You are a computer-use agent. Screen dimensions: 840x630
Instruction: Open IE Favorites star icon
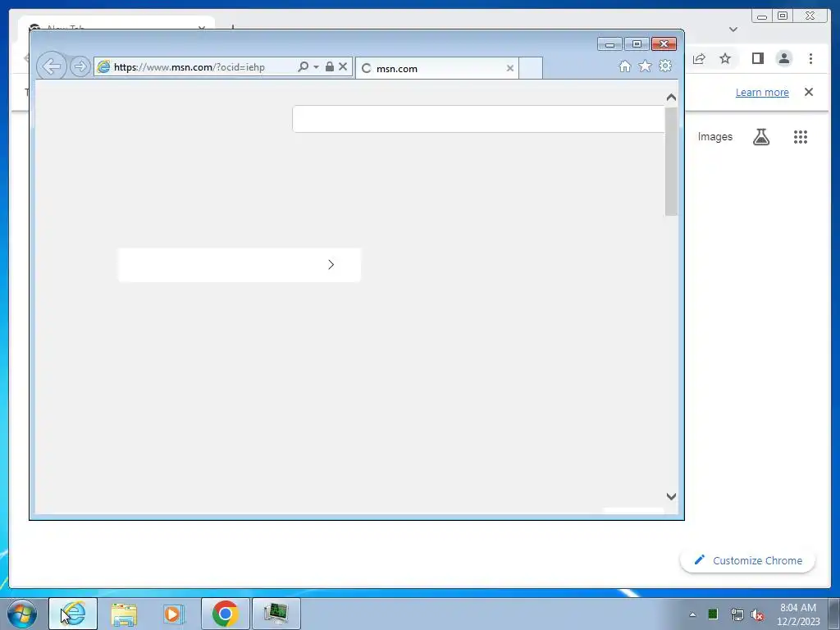(x=645, y=66)
